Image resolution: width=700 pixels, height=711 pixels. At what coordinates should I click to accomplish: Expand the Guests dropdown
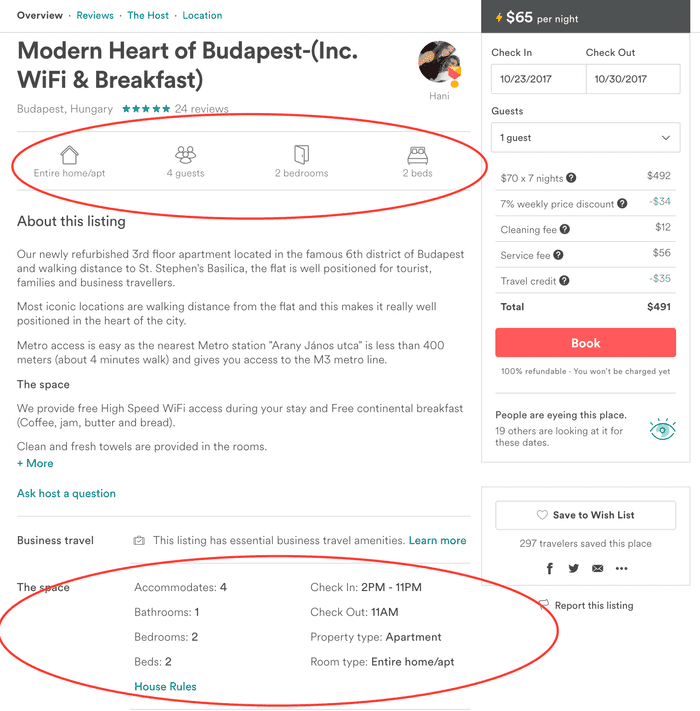point(585,137)
